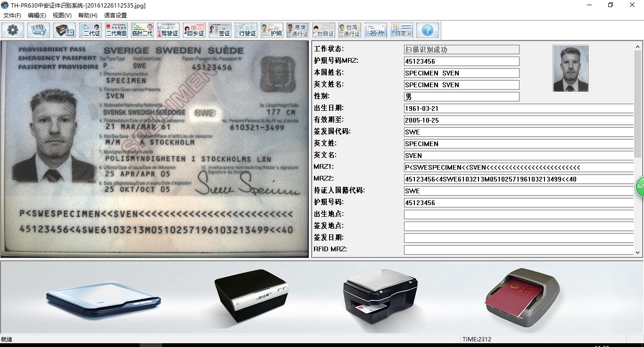Viewport: 644px width, 347px height.
Task: Click the scanner with ID card icon
Action: pos(65,31)
